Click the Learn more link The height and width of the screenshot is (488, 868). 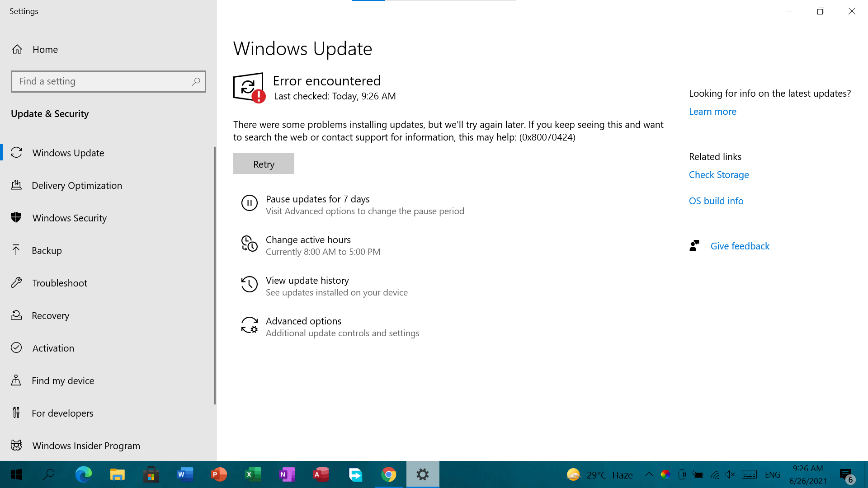pos(712,111)
